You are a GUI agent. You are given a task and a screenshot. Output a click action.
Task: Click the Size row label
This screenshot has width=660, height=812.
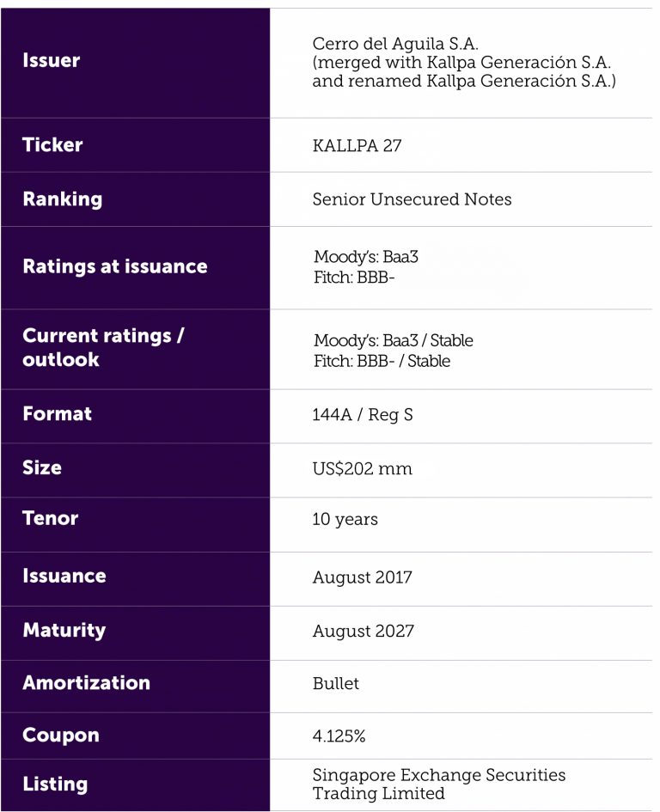tap(42, 467)
